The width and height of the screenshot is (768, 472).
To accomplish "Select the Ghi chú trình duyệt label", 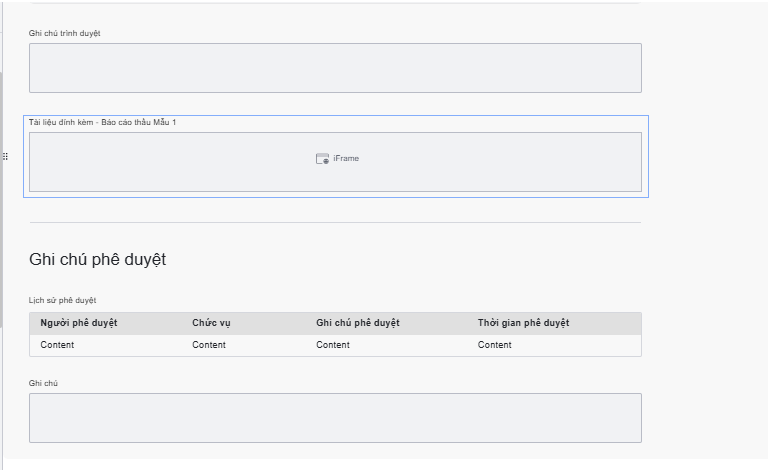I will point(64,33).
